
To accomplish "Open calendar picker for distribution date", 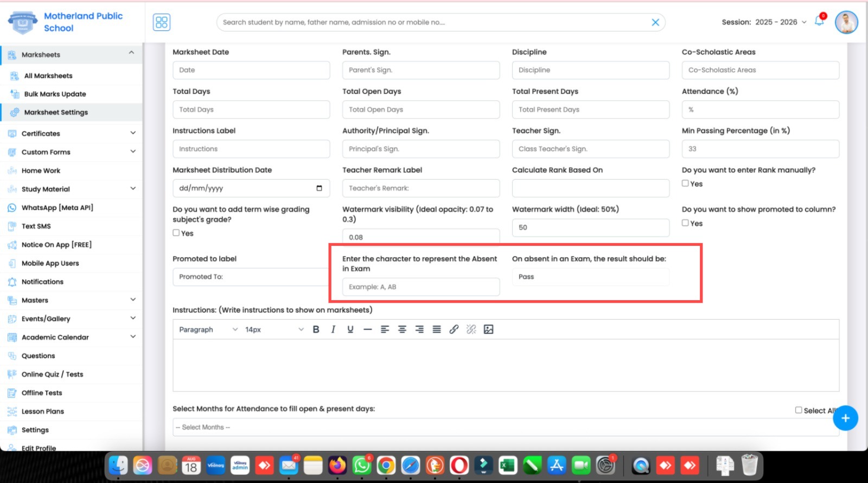I will click(319, 188).
